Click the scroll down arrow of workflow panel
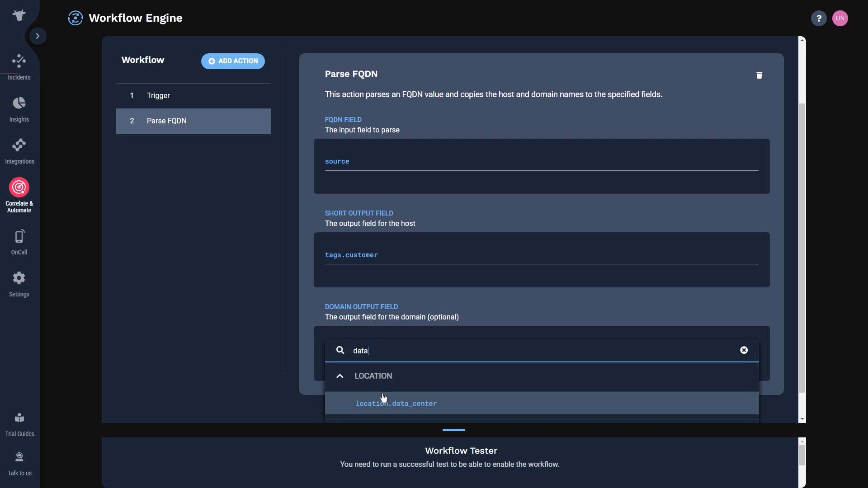The image size is (868, 488). pyautogui.click(x=802, y=419)
